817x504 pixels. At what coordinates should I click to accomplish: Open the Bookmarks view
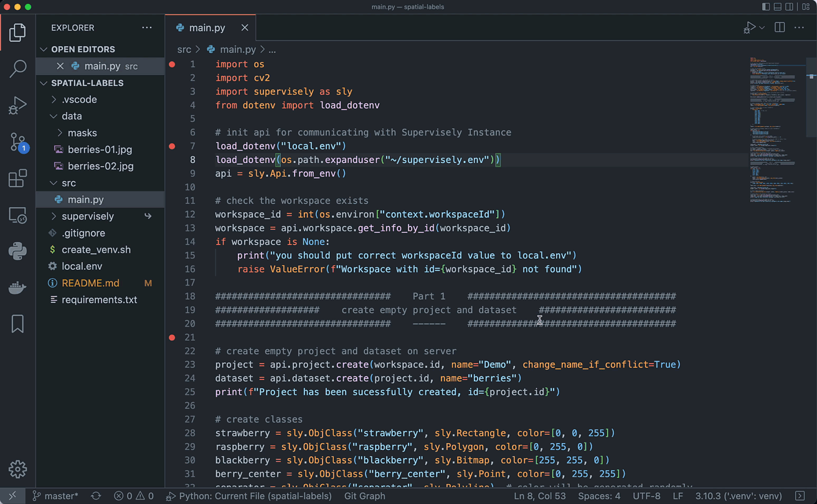(x=17, y=324)
